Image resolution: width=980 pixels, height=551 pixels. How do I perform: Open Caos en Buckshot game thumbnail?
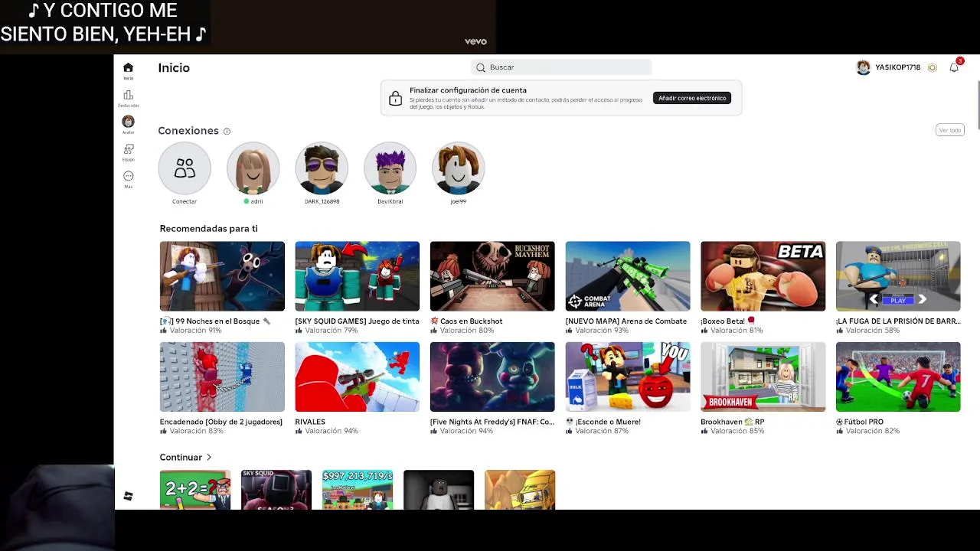(x=492, y=276)
